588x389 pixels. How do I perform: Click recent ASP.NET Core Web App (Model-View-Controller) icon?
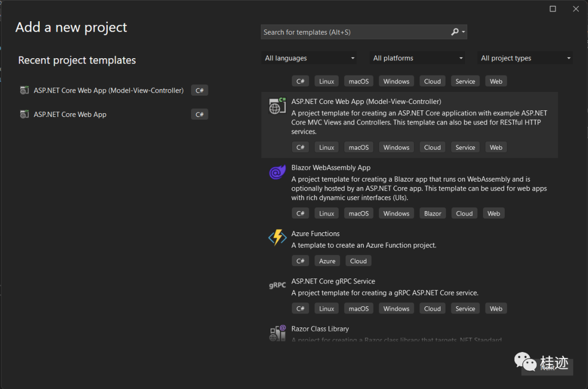click(24, 90)
